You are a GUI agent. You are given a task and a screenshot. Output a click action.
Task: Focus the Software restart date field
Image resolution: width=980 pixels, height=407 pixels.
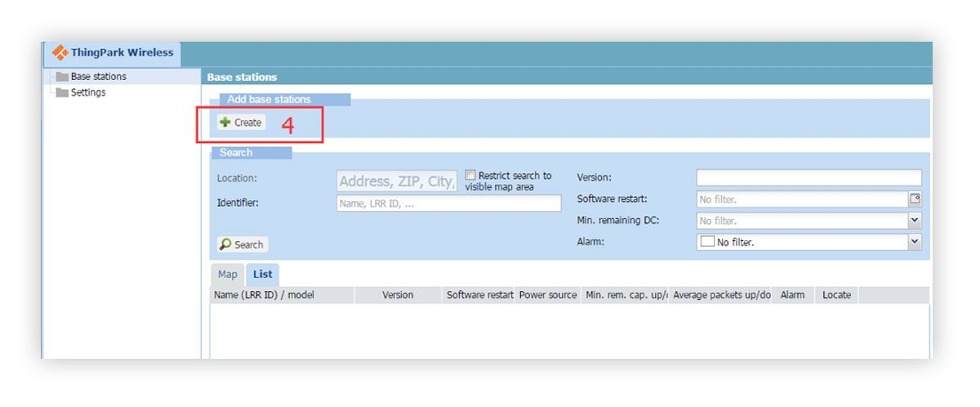803,199
